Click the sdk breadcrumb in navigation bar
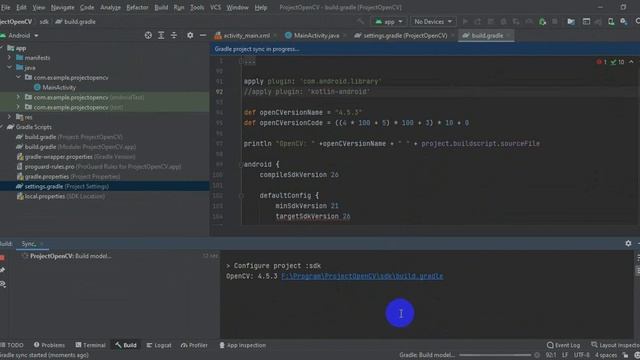Image resolution: width=640 pixels, height=360 pixels. point(44,22)
